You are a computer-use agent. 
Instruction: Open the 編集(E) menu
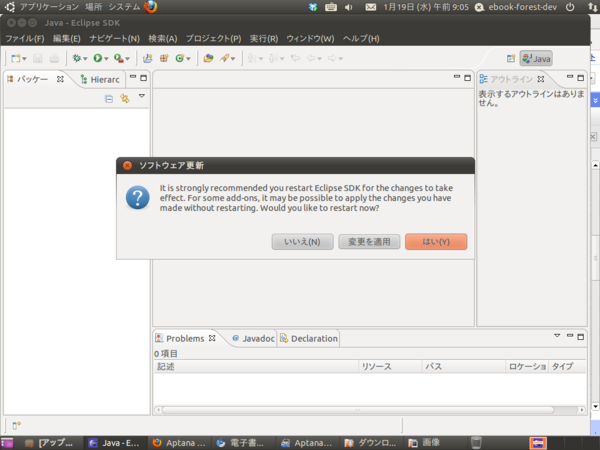67,39
